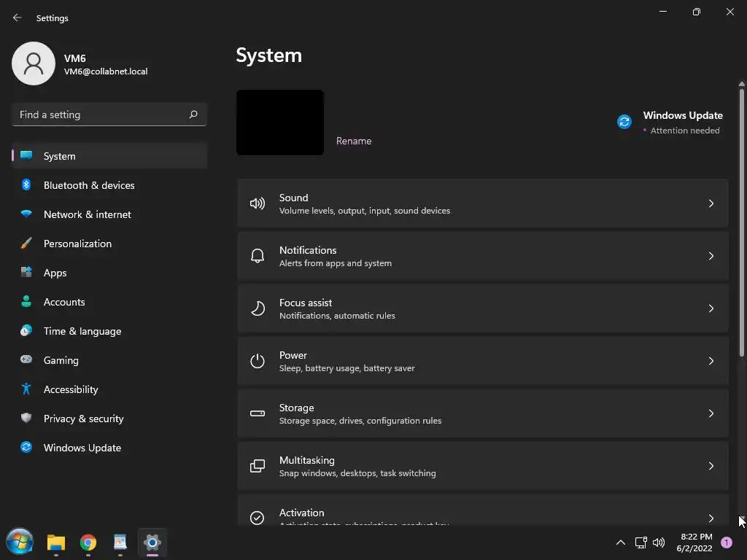
Task: Click the Time & language clock icon
Action: coord(26,330)
